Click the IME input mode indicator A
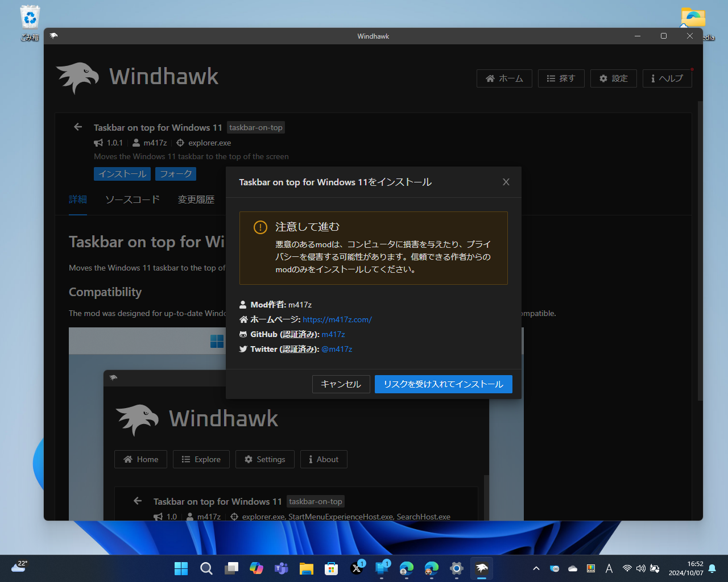This screenshot has width=728, height=582. click(609, 568)
